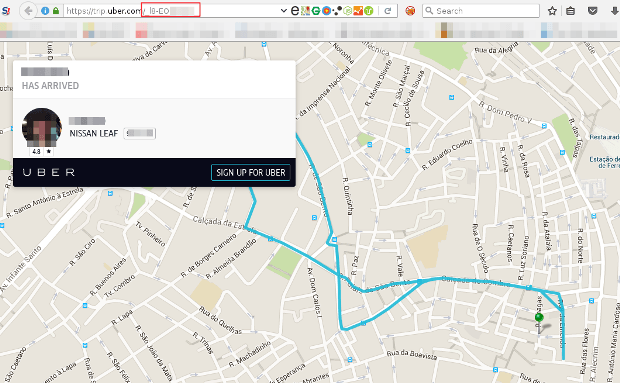Save the page to Pocket
The image size is (620, 383).
pyautogui.click(x=592, y=11)
